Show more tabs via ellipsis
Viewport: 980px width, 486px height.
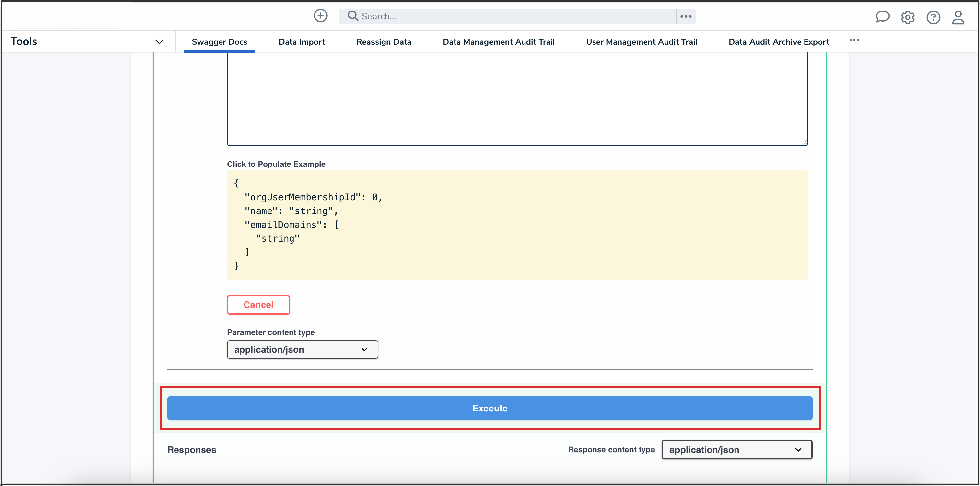coord(854,40)
